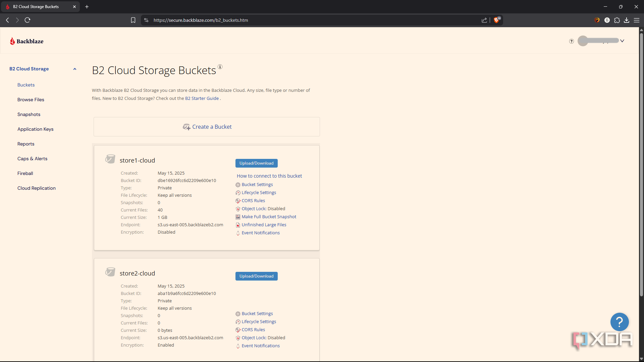Click the page vertical scrollbar
The width and height of the screenshot is (644, 362).
(x=641, y=164)
